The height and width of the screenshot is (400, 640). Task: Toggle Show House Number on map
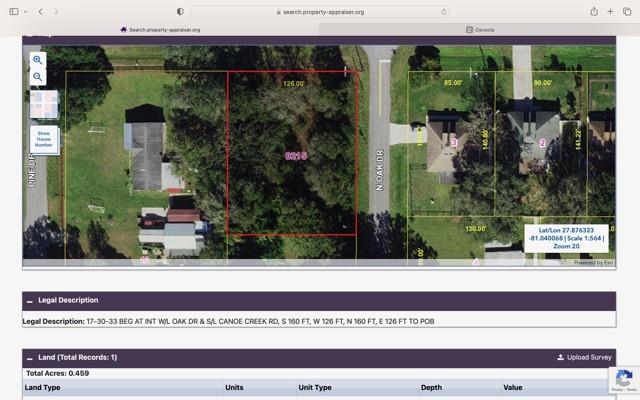[x=44, y=139]
